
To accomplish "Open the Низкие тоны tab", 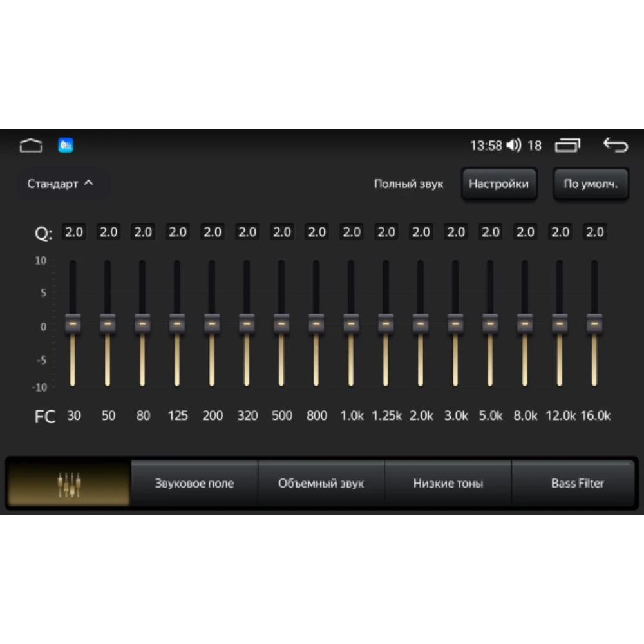I will pos(448,484).
